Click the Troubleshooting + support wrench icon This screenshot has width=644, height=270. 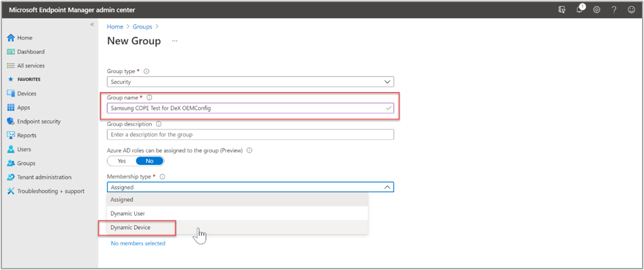coord(11,192)
